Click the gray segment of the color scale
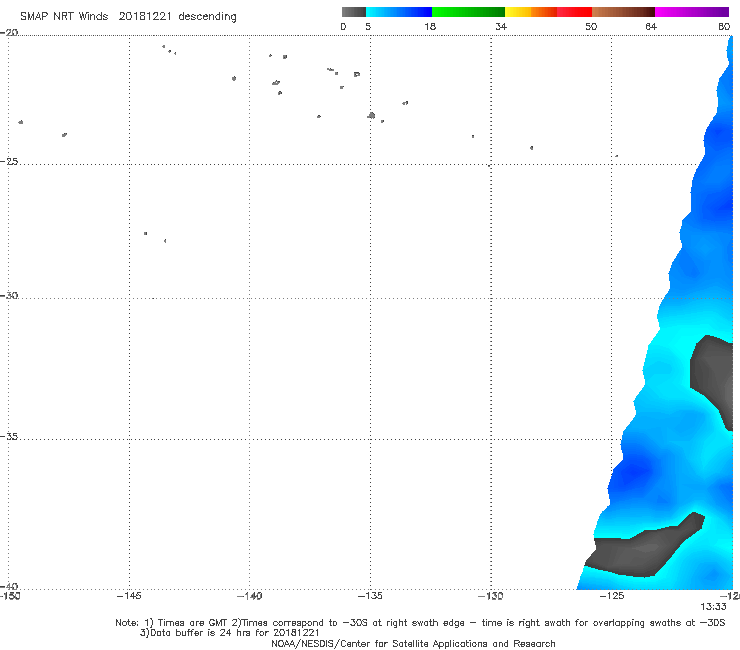The width and height of the screenshot is (740, 650). coord(353,12)
